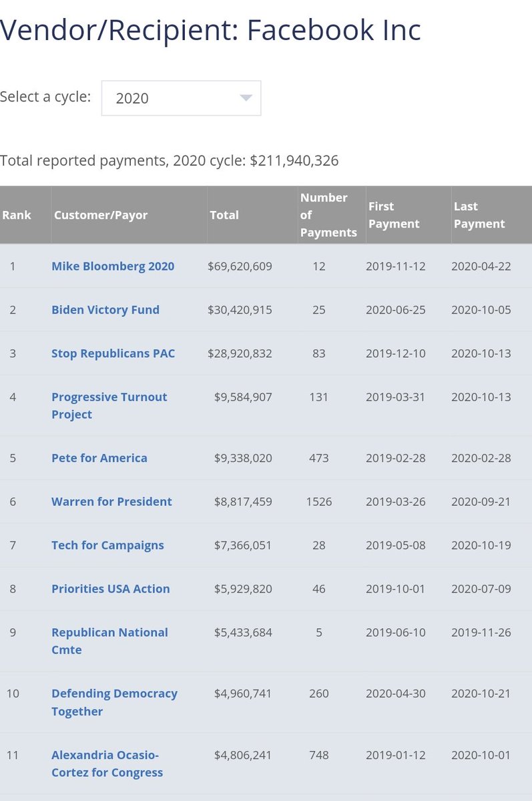Screen dimensions: 532x801
Task: Select the $4,960,741 total cell
Action: [x=243, y=694]
